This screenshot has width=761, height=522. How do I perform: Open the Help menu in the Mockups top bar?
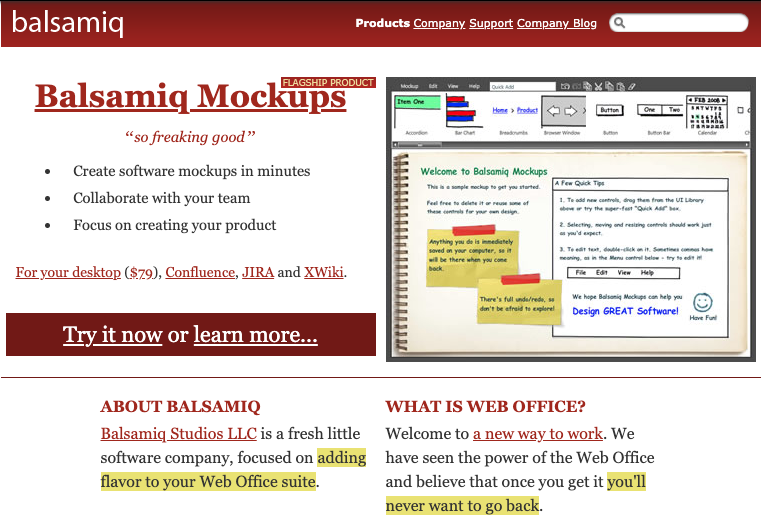pos(474,86)
